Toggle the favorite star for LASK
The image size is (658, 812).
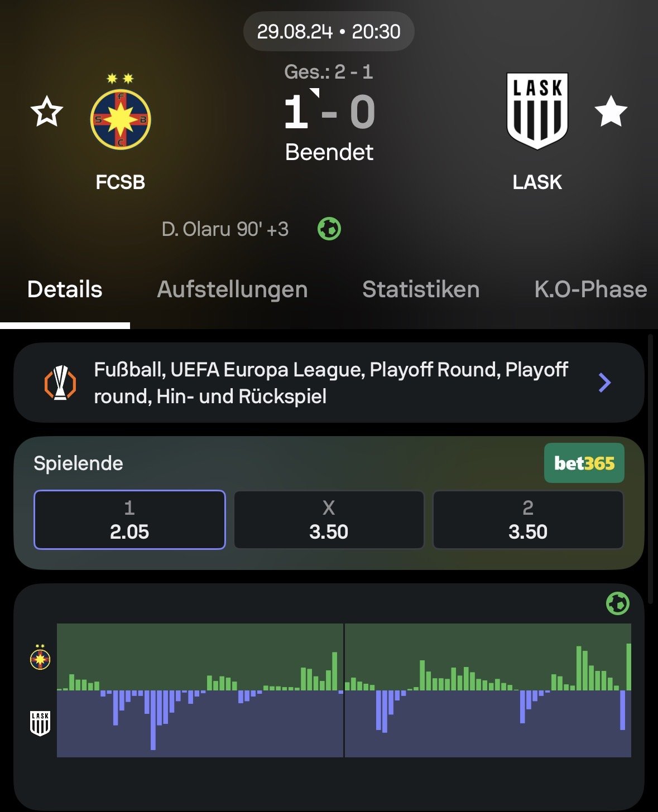(611, 112)
